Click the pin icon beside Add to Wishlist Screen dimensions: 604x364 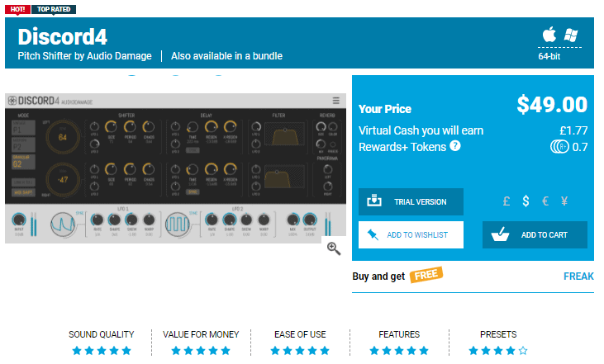click(373, 234)
